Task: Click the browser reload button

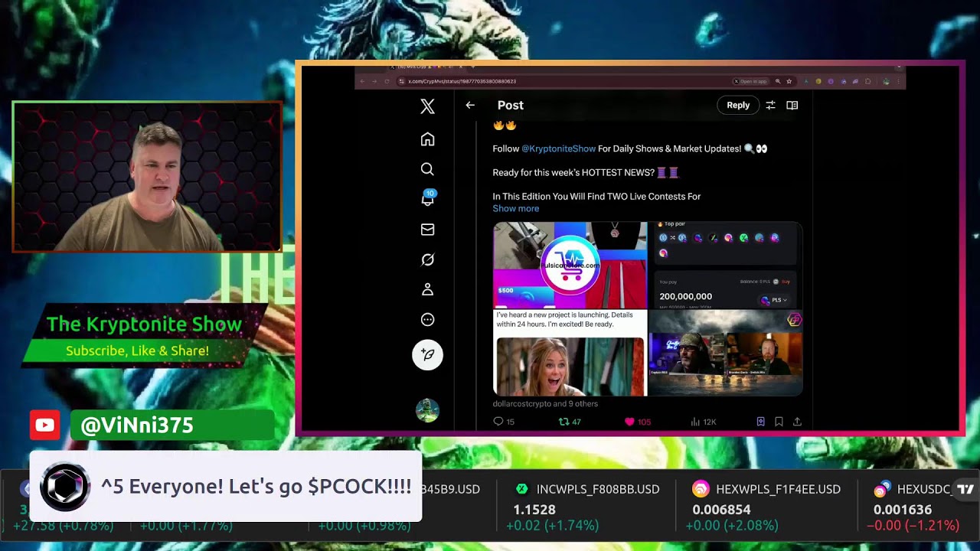Action: (387, 81)
